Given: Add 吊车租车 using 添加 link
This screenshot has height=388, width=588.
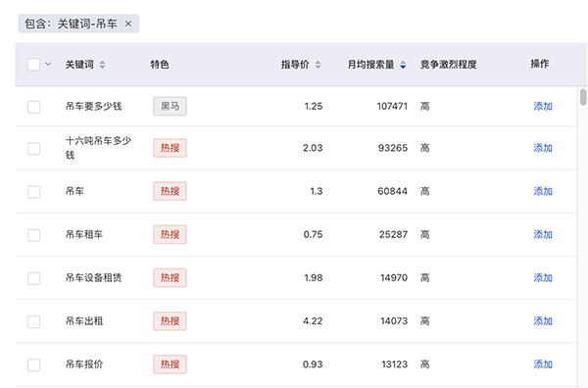Looking at the screenshot, I should pos(543,235).
